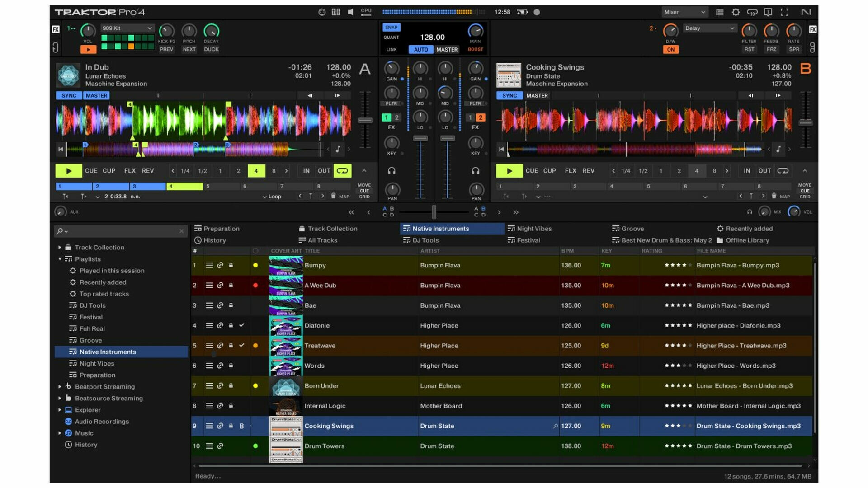Open the DJ Tools favorite tab
The image size is (868, 488).
pyautogui.click(x=421, y=240)
